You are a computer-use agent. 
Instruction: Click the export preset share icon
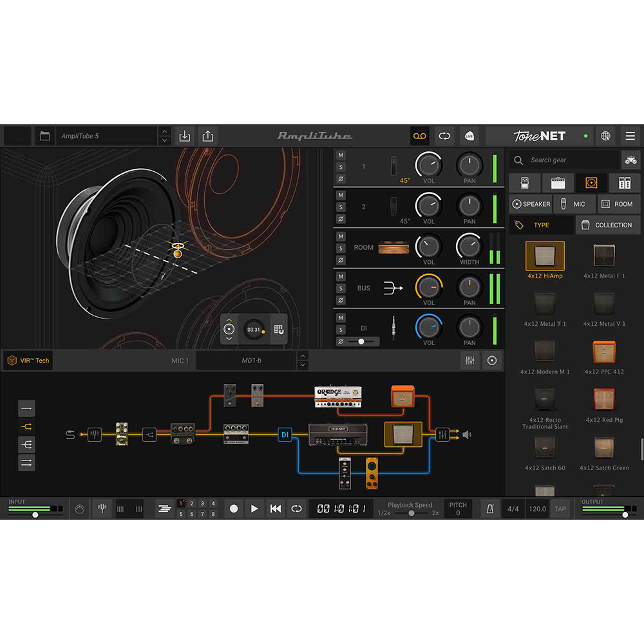click(x=208, y=136)
